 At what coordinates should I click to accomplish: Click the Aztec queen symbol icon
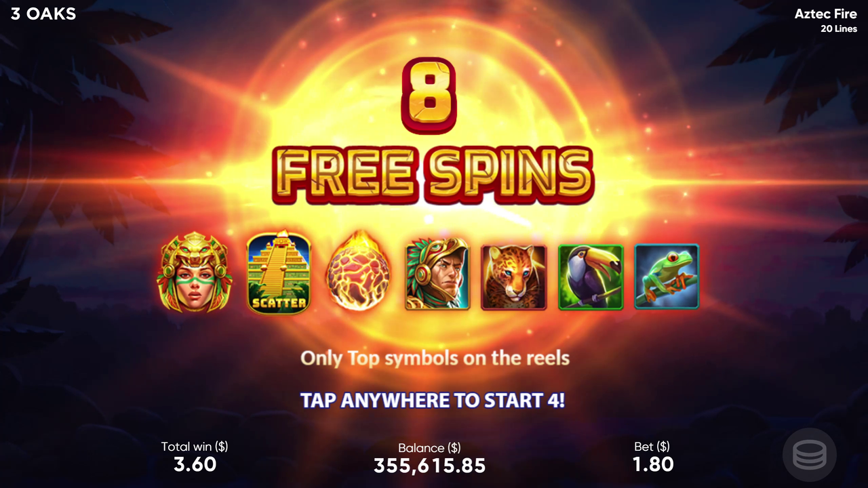(x=195, y=272)
